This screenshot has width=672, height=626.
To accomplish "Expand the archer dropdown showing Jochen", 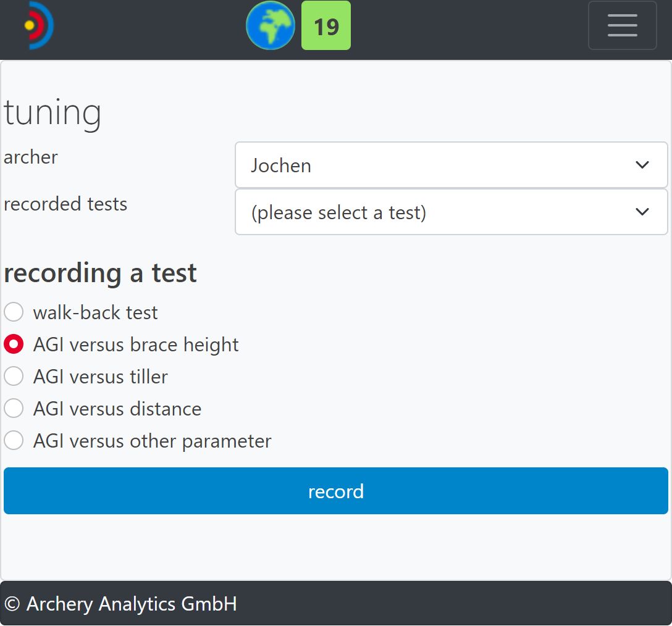I will pos(451,165).
